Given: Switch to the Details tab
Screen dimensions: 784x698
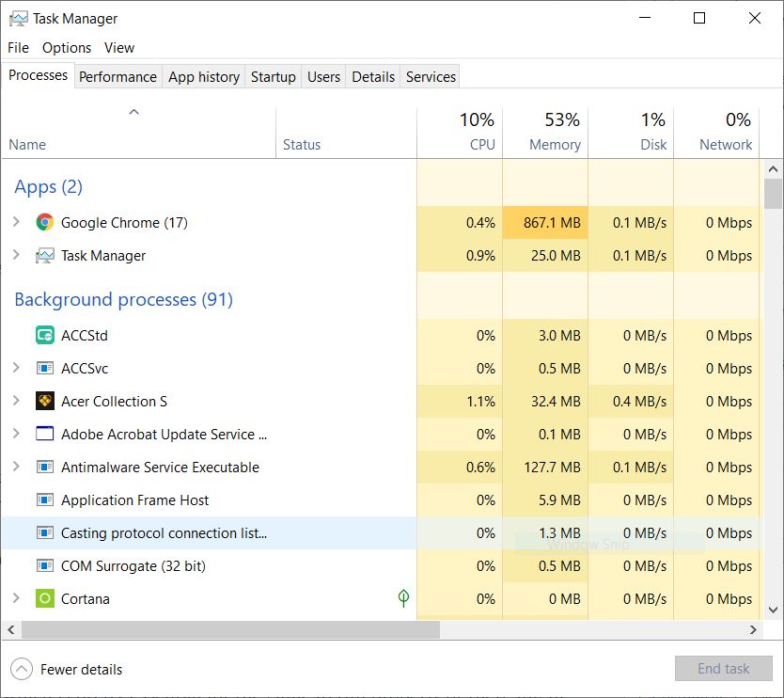Looking at the screenshot, I should [x=373, y=76].
